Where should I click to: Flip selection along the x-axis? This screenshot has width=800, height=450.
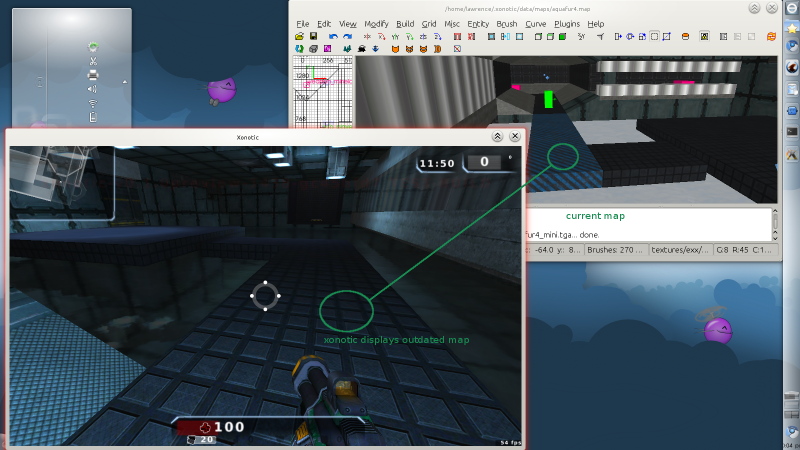tap(367, 37)
